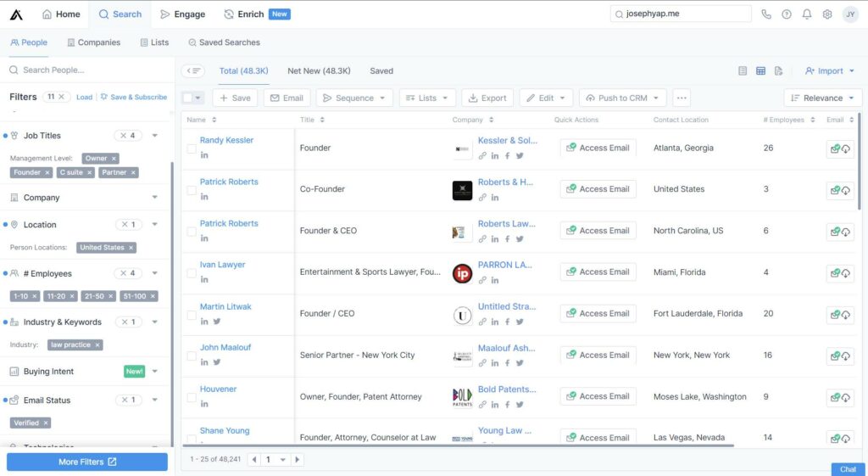
Task: Open the notifications bell icon
Action: click(807, 14)
